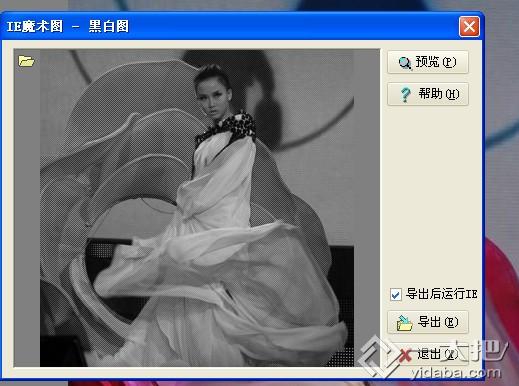Screen dimensions: 519x386
Task: Toggle the 导出后运行IE checkbox
Action: tap(396, 295)
